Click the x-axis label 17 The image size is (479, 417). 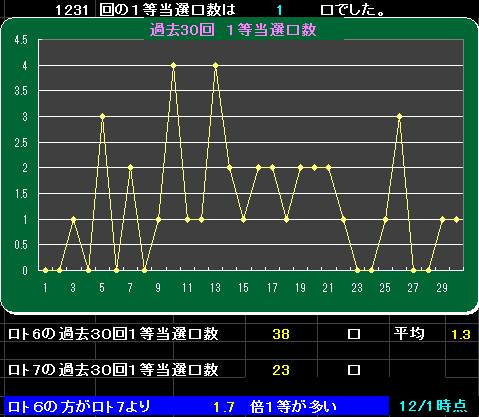(x=272, y=287)
